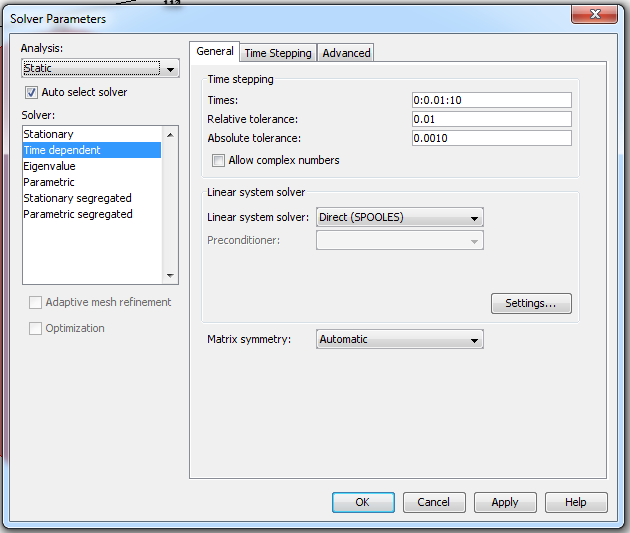Select Parametric solver in list

92,182
